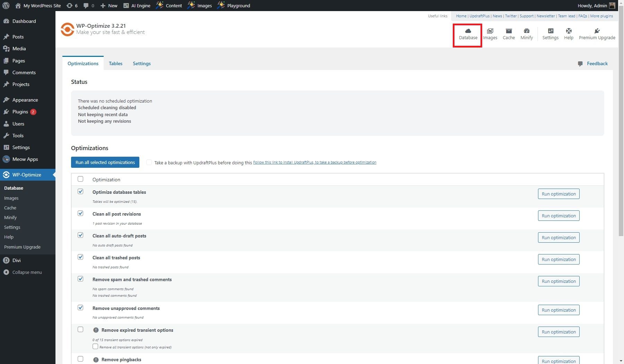Enable backup with UpdraftPlus checkbox
This screenshot has height=364, width=624.
[149, 162]
